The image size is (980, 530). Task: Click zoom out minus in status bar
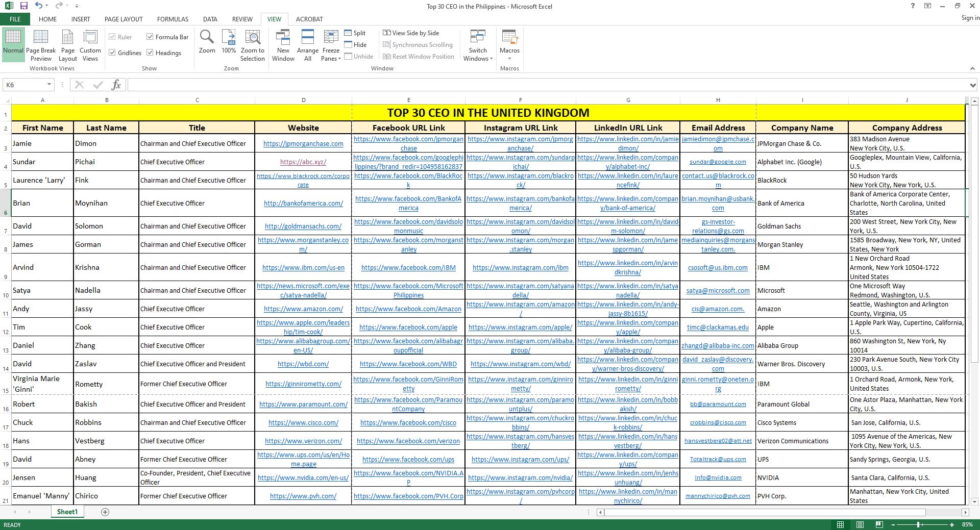coord(893,524)
